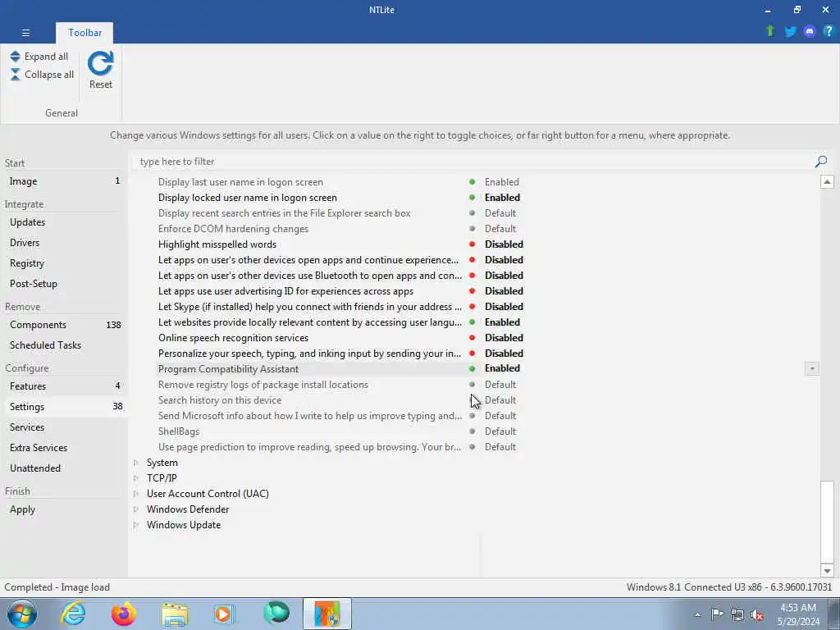Screen dimensions: 840x630
Task: Toggle Enforce DCOM hardening changes value
Action: click(x=500, y=229)
